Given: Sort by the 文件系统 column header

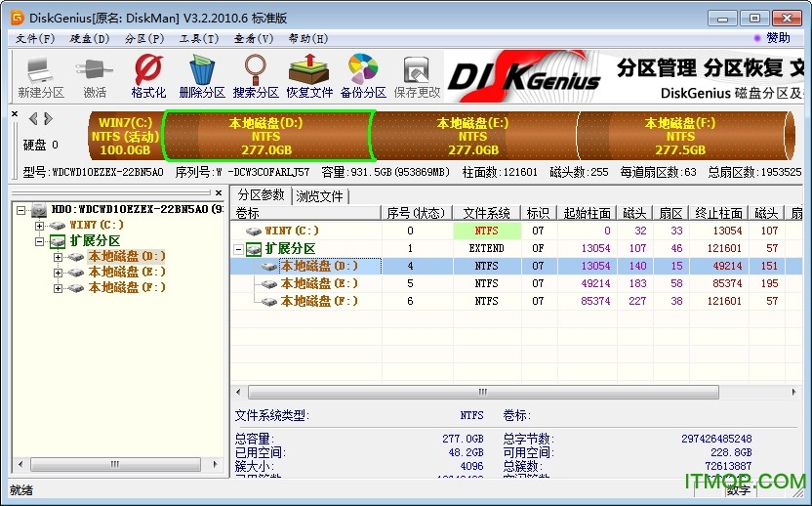Looking at the screenshot, I should [x=486, y=213].
